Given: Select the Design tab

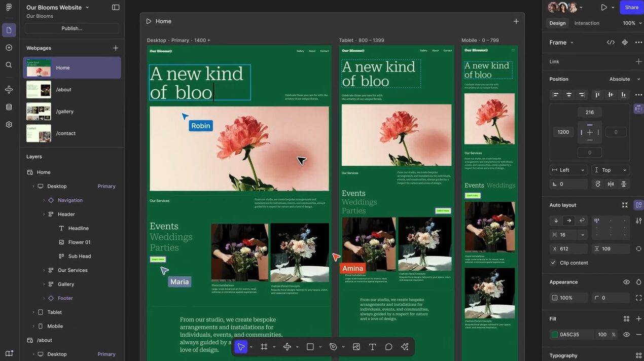Looking at the screenshot, I should point(557,23).
